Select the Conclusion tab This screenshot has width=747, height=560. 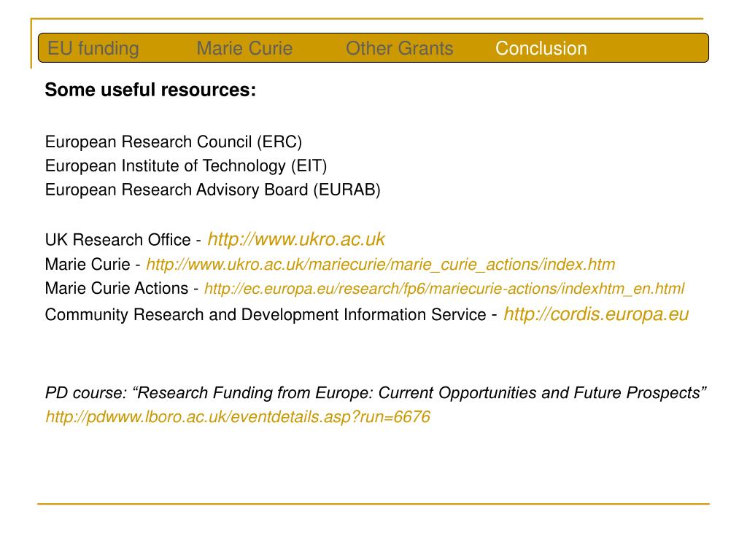point(541,49)
